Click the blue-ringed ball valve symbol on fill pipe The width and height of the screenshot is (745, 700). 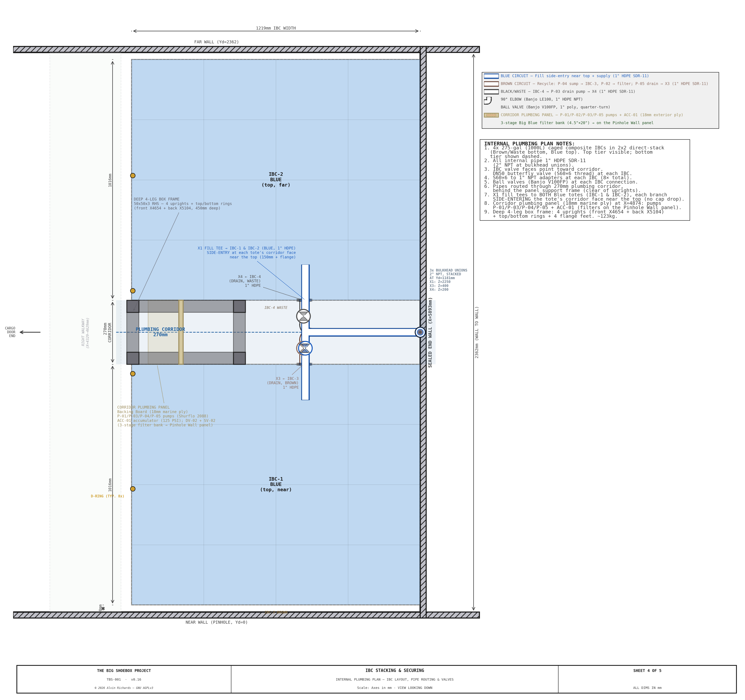305,348
